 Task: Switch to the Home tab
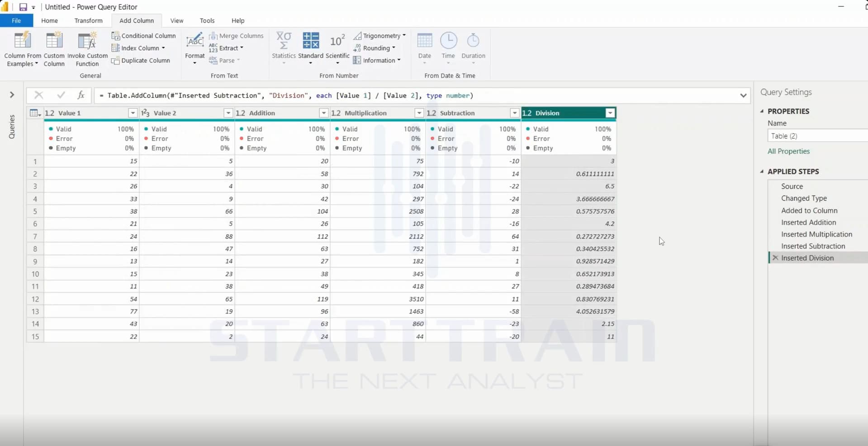point(49,21)
